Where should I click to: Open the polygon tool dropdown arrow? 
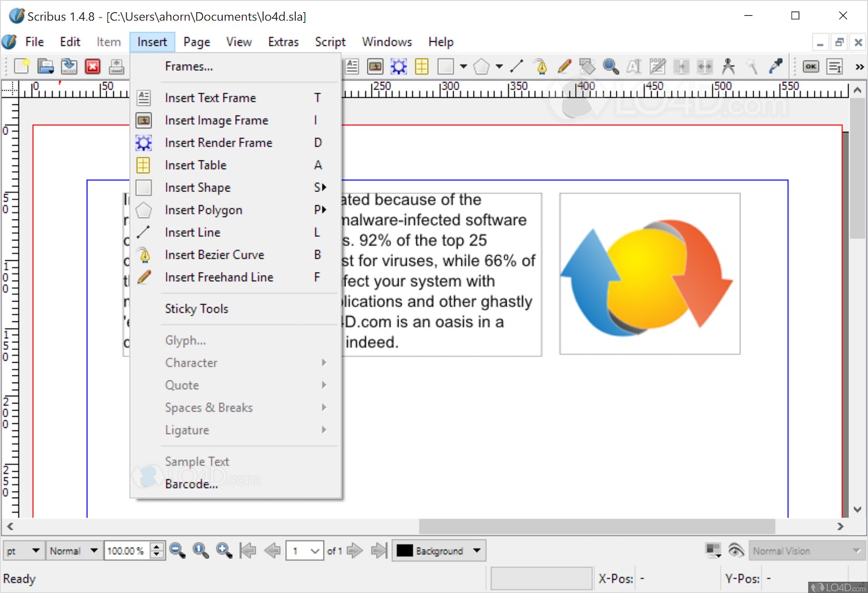(x=499, y=66)
